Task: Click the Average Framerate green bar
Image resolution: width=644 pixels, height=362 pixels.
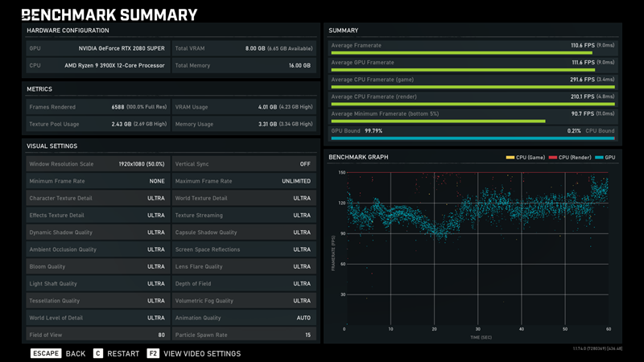Action: click(473, 54)
